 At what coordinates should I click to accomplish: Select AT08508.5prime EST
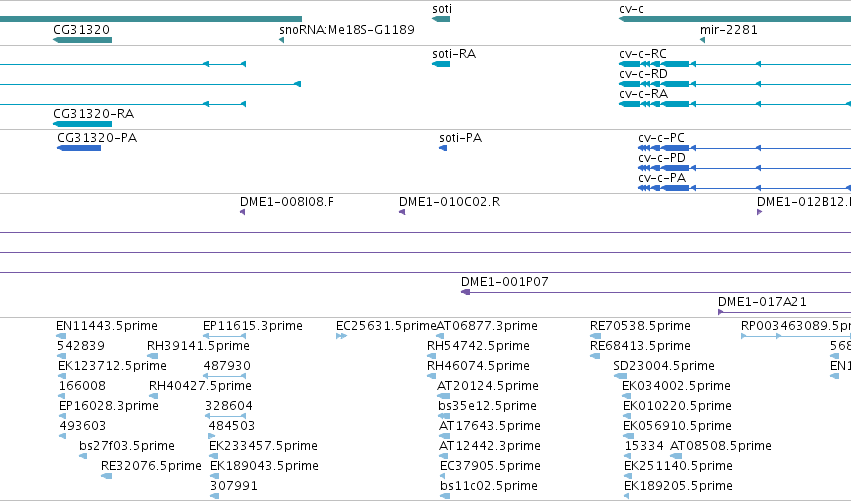coord(676,456)
